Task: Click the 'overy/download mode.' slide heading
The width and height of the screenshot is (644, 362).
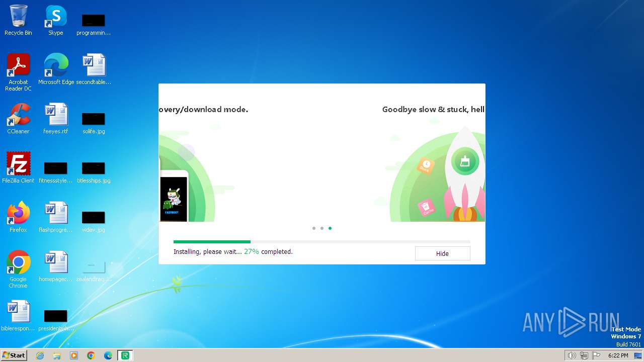Action: (x=204, y=109)
